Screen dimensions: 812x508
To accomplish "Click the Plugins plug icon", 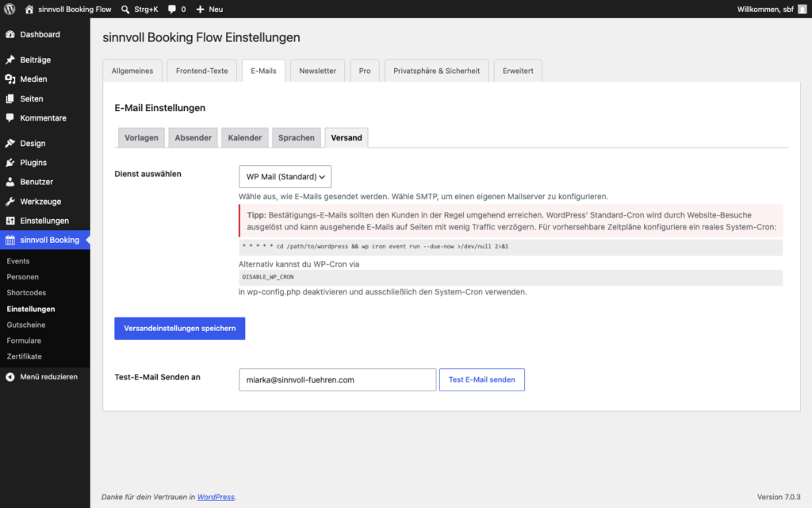I will pos(10,162).
